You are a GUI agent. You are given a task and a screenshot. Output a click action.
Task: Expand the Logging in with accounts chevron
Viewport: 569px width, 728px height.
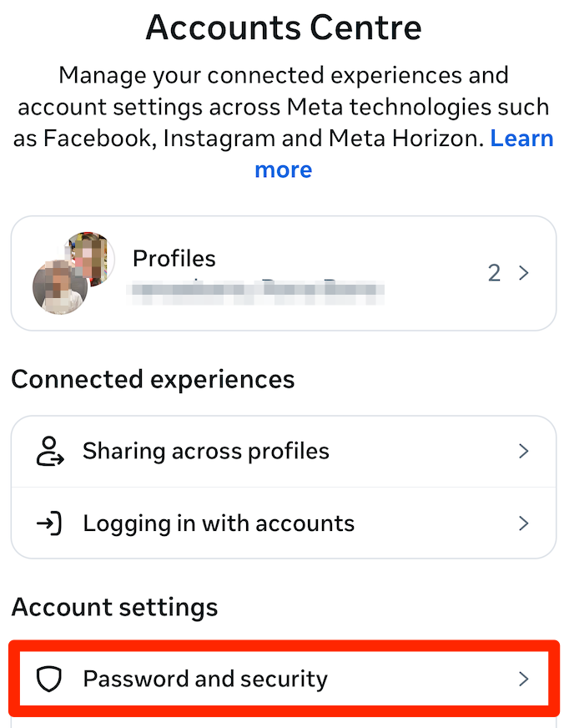tap(524, 523)
